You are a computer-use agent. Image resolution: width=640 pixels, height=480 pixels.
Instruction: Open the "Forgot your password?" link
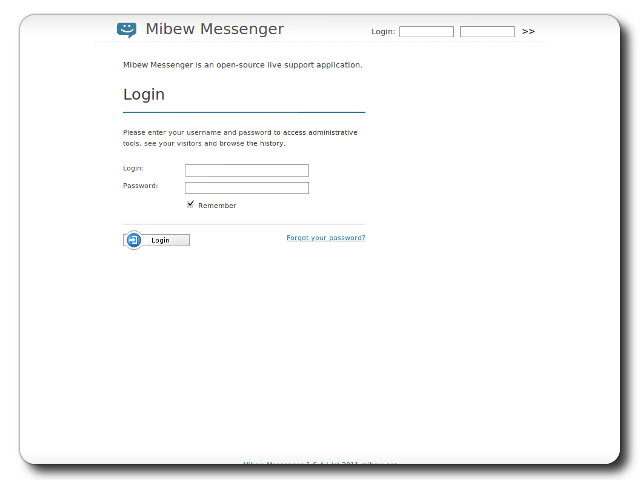[x=325, y=238]
